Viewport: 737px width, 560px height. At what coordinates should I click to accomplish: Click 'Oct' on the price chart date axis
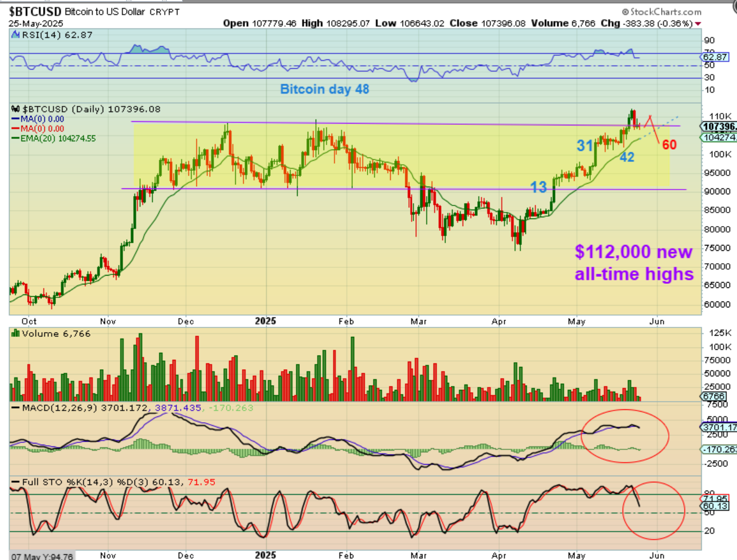tap(29, 322)
